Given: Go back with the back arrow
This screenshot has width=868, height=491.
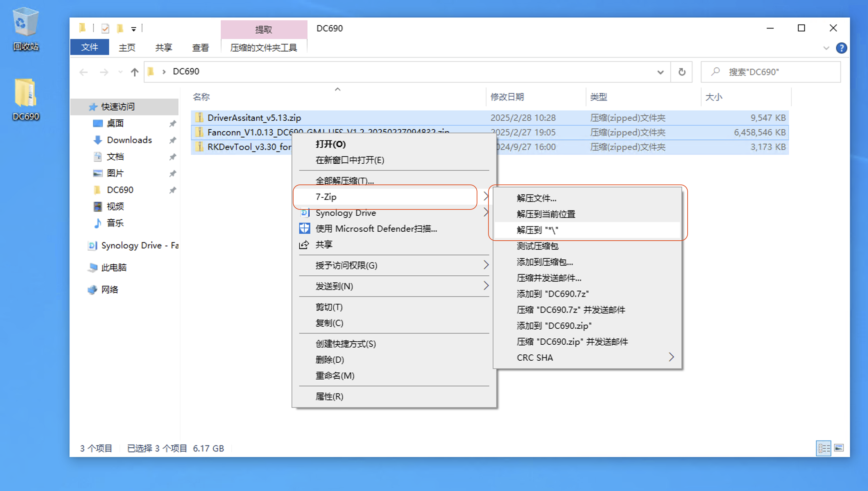Looking at the screenshot, I should click(84, 72).
